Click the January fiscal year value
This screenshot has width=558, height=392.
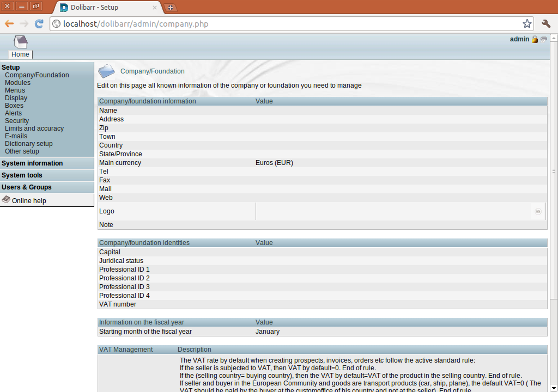pos(267,332)
